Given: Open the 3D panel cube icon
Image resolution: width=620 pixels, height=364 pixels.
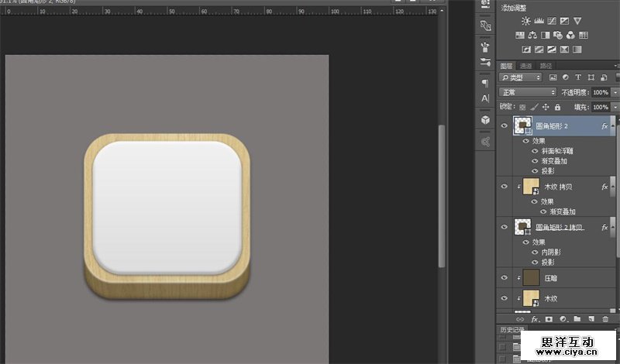Looking at the screenshot, I should click(485, 120).
